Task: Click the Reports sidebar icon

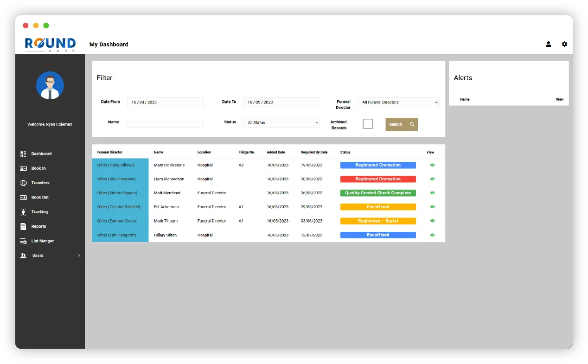Action: tap(23, 226)
